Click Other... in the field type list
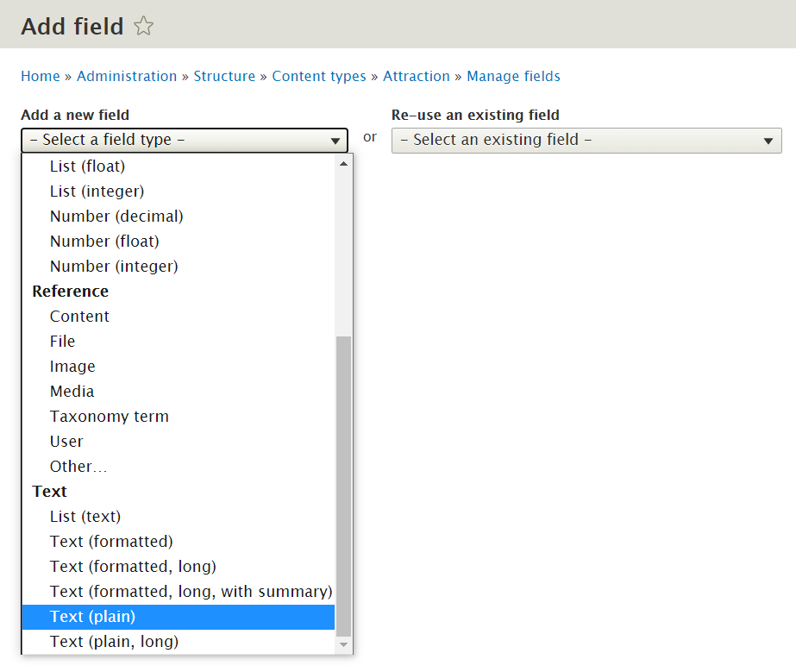796x672 pixels. (78, 466)
